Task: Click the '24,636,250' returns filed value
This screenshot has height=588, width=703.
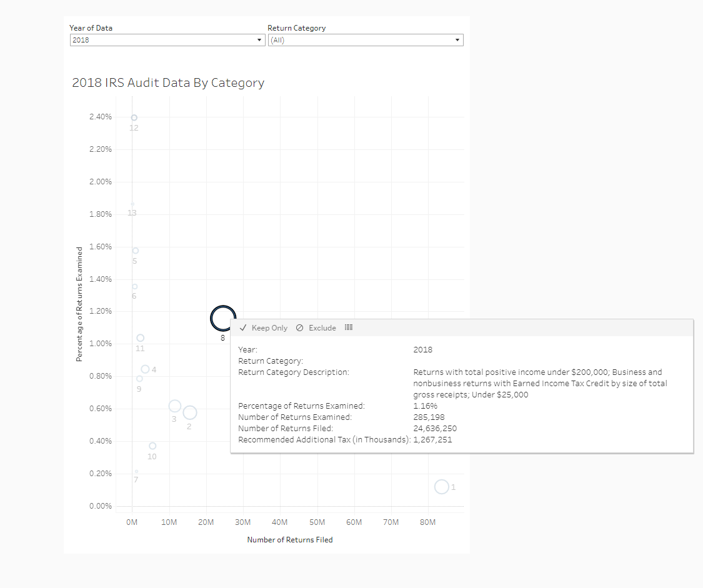Action: coord(435,429)
